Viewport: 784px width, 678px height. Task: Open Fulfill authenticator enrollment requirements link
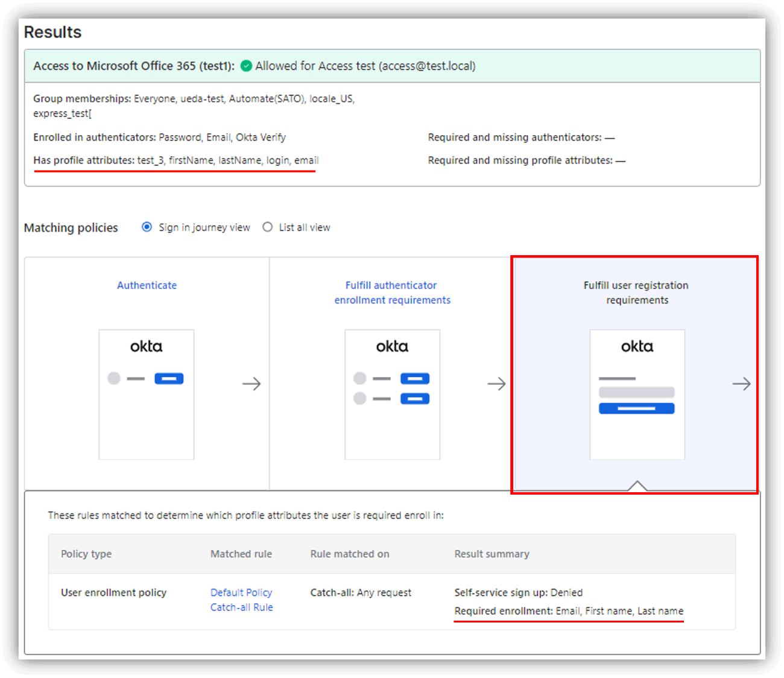(392, 293)
